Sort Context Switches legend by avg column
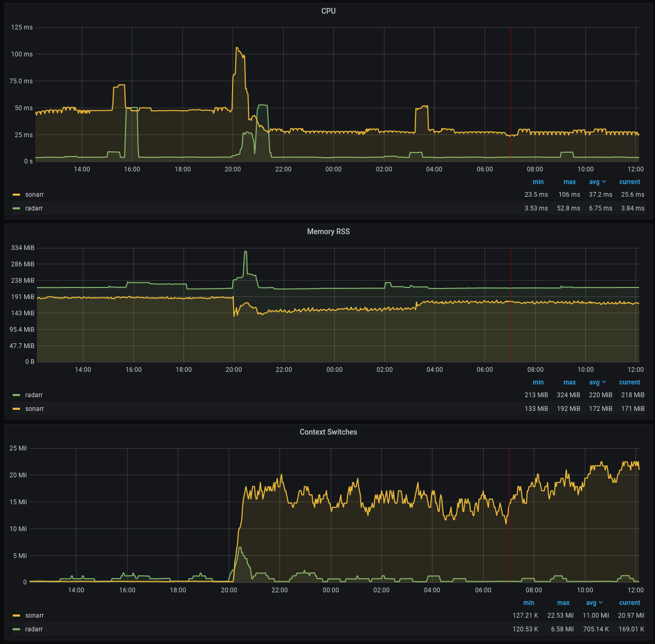Screen dimensions: 655x644 point(591,603)
